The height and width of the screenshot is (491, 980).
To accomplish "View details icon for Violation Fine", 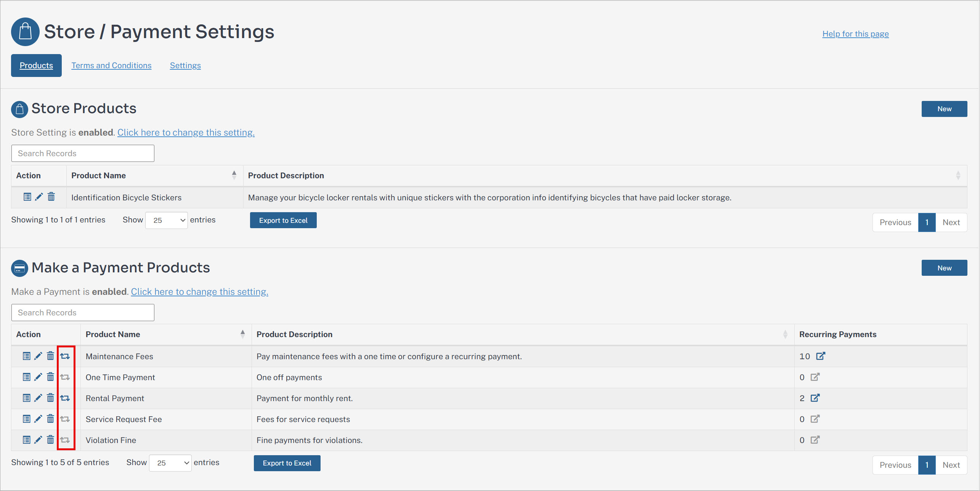I will [x=26, y=440].
